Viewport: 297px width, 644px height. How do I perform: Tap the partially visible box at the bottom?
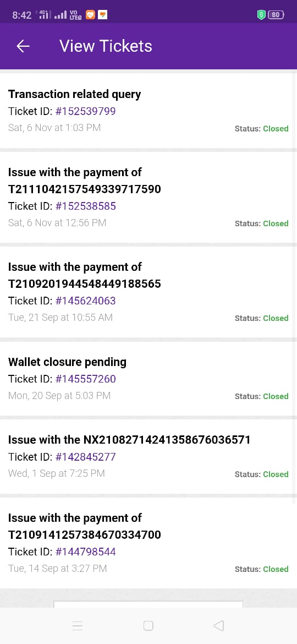tap(148, 604)
